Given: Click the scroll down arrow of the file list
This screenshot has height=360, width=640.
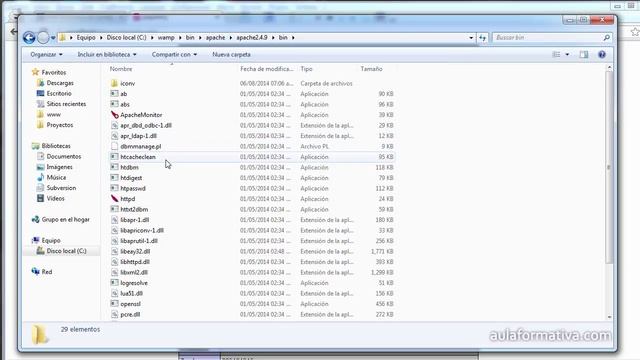Looking at the screenshot, I should (609, 317).
